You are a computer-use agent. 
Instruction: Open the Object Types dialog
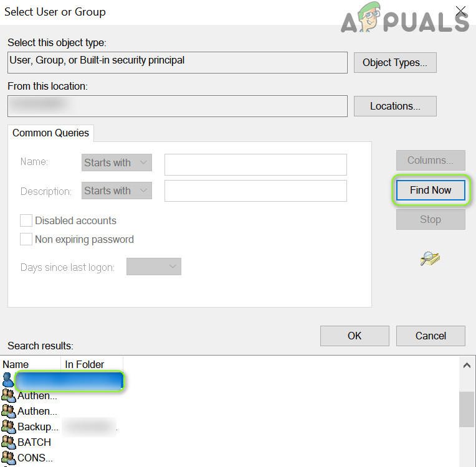click(x=395, y=62)
